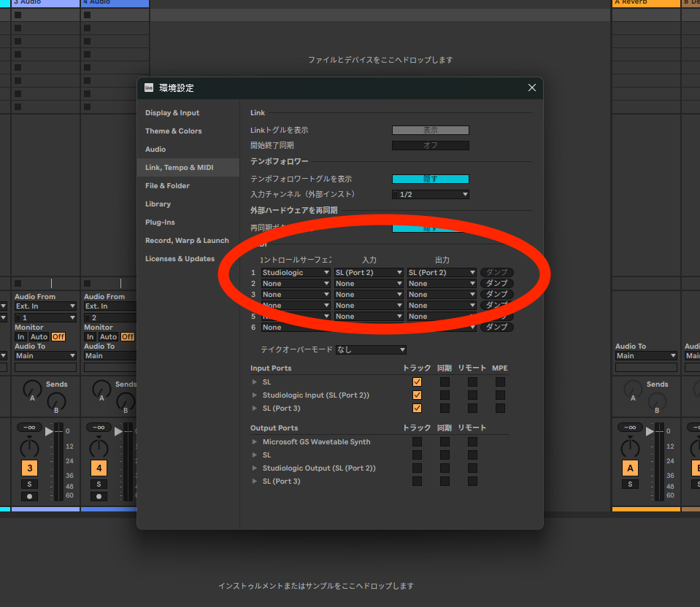The height and width of the screenshot is (607, 700).
Task: Solo return track A
Action: click(x=629, y=484)
